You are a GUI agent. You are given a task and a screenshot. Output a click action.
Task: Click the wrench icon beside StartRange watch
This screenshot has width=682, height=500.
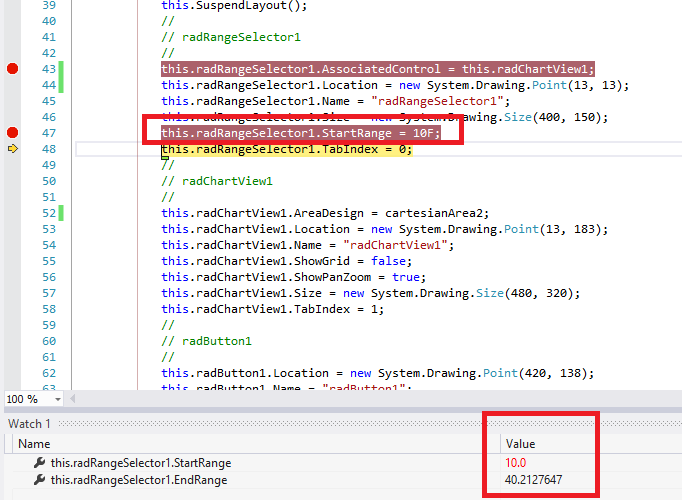[40, 463]
